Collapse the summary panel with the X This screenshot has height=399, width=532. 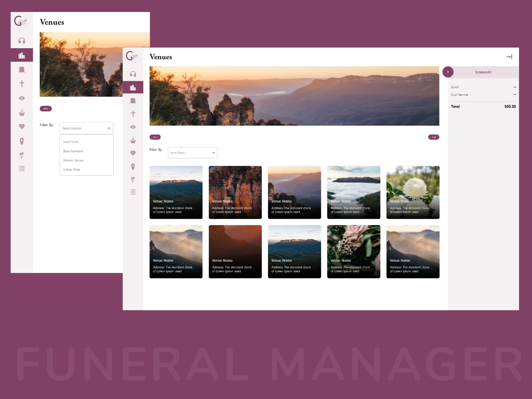point(448,72)
